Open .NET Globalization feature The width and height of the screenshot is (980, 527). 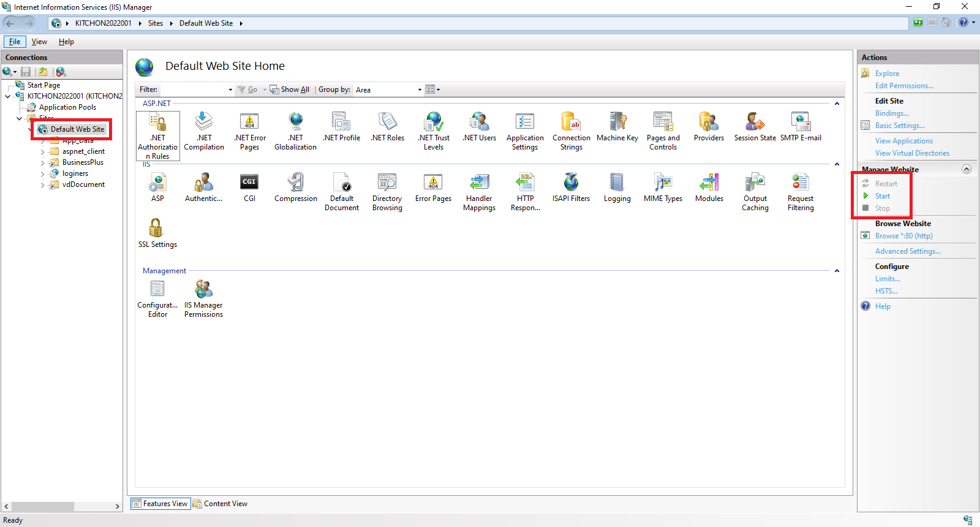point(296,131)
